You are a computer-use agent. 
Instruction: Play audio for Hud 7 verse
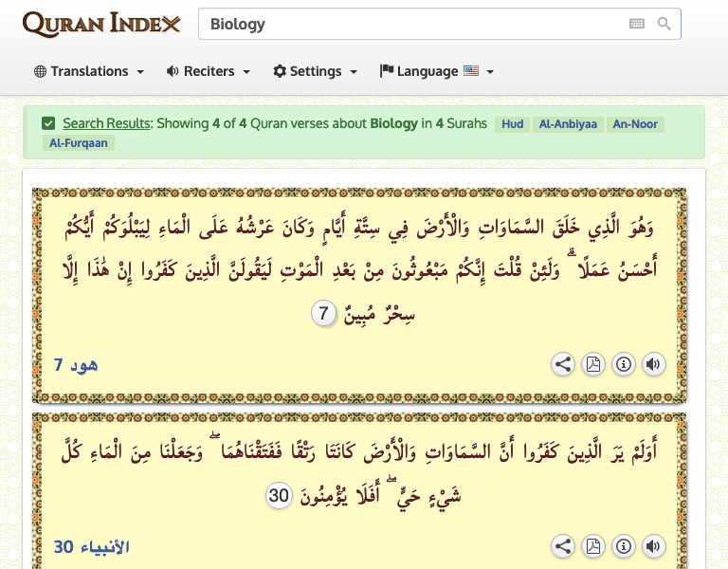click(x=654, y=364)
